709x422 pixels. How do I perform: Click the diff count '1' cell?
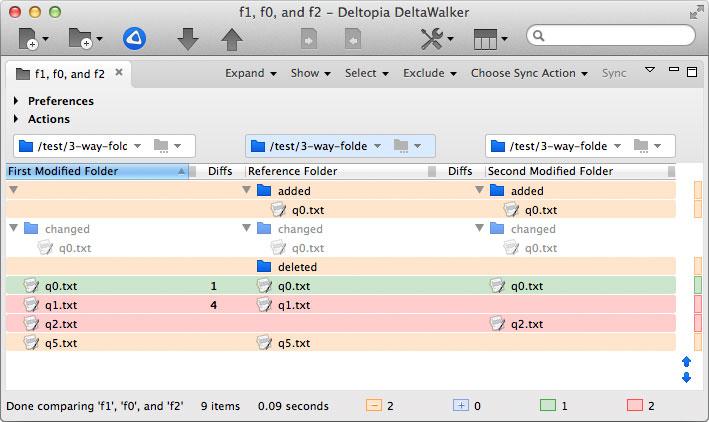(x=213, y=286)
